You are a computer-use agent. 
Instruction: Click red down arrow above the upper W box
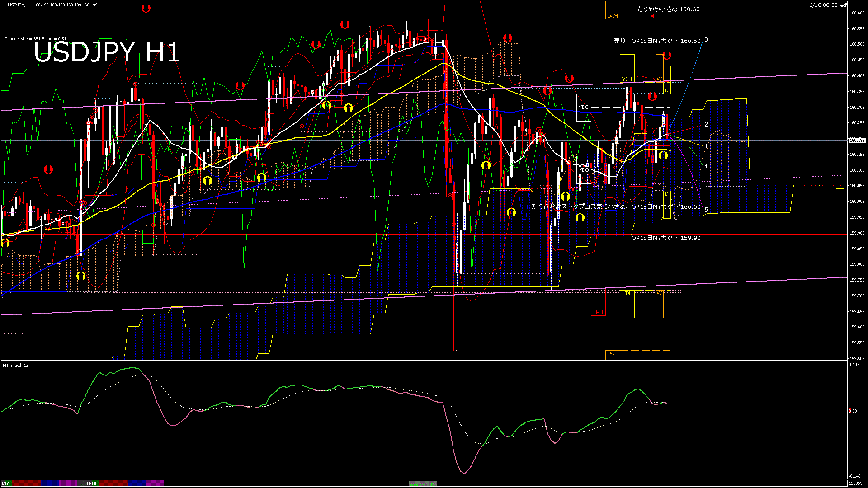pos(667,55)
